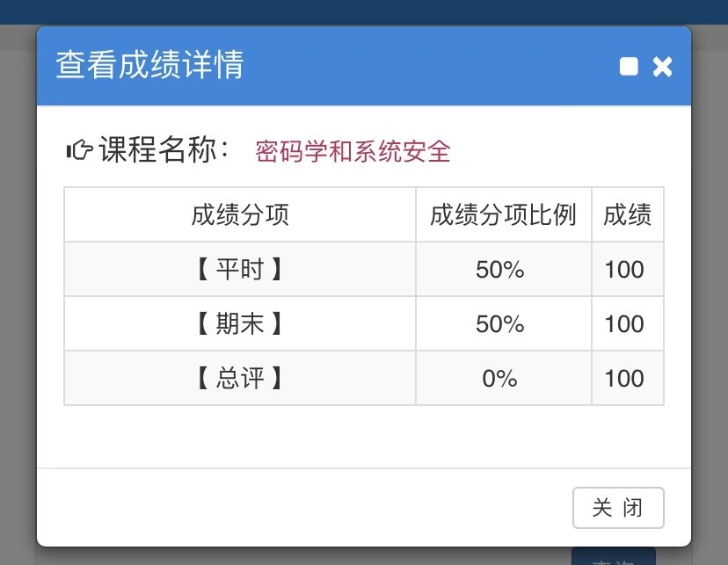This screenshot has width=728, height=565.
Task: Click the 100 score in 平时 row
Action: point(624,270)
